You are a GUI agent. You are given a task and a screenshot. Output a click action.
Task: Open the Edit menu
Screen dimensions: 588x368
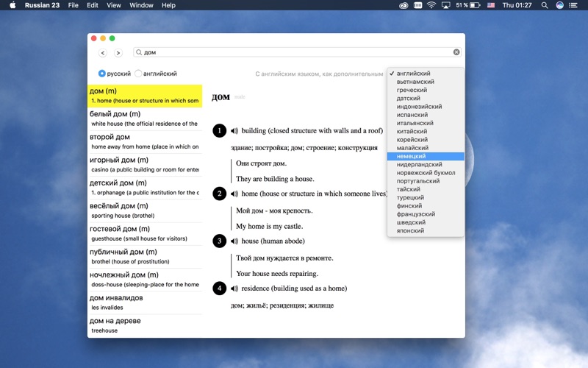coord(93,5)
